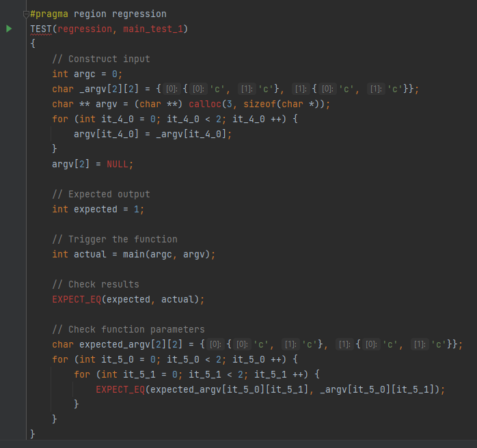Click the '// Expected output' comment
This screenshot has height=448, width=477.
pyautogui.click(x=100, y=194)
